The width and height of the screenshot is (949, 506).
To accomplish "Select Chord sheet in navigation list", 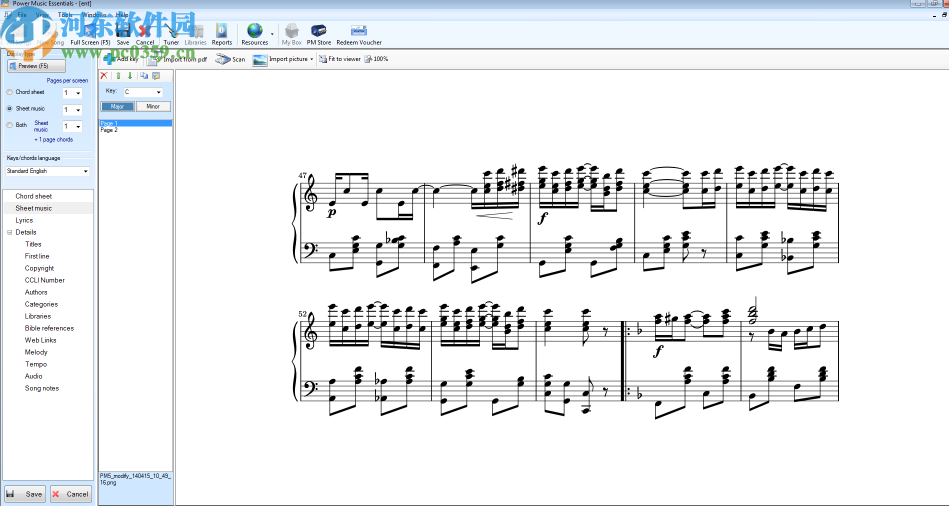I will tap(33, 196).
